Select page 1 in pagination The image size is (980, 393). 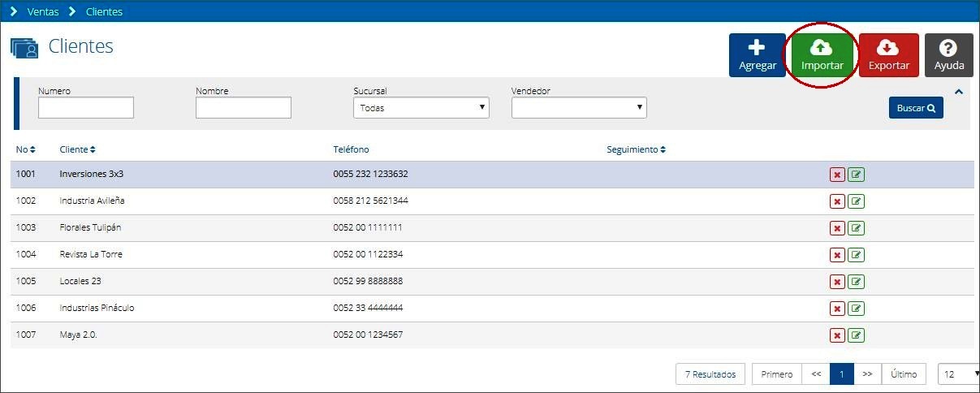pyautogui.click(x=842, y=374)
